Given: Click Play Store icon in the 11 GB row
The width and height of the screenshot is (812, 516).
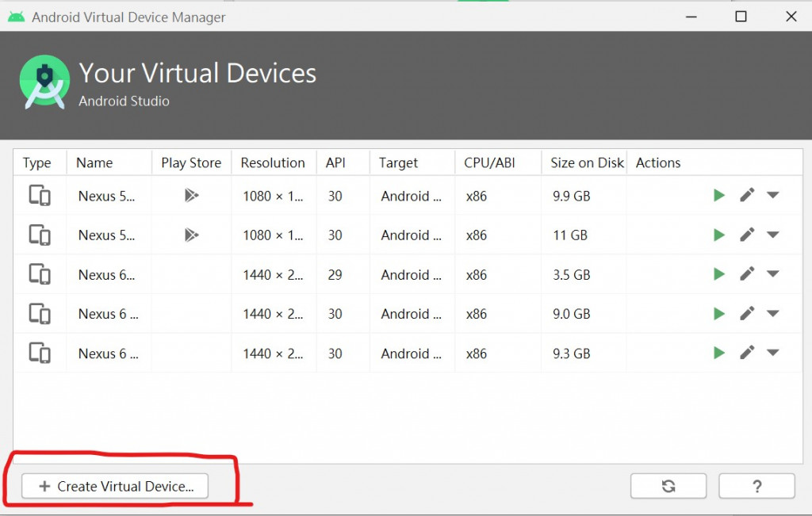Looking at the screenshot, I should (192, 235).
